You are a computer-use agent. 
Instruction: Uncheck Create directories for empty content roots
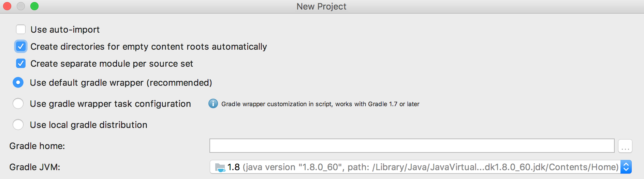coord(21,47)
